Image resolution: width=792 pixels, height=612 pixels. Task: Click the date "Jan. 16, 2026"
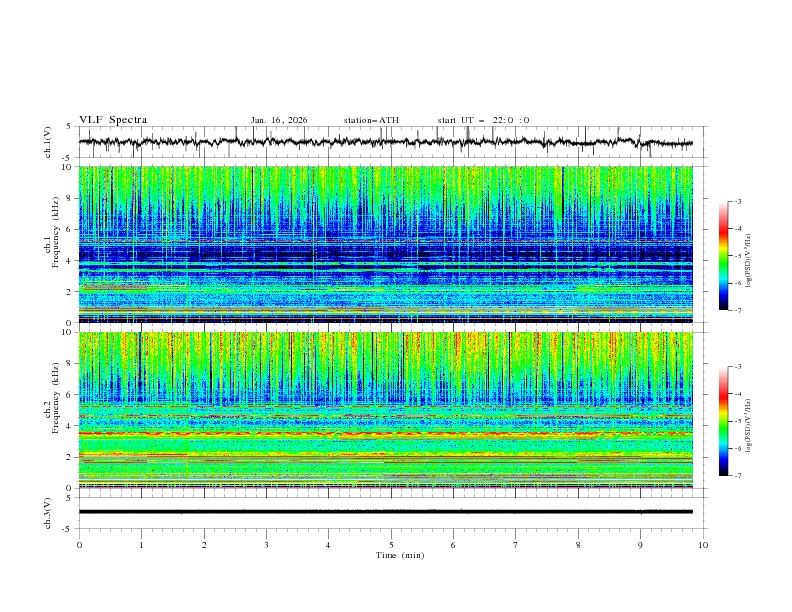click(279, 120)
